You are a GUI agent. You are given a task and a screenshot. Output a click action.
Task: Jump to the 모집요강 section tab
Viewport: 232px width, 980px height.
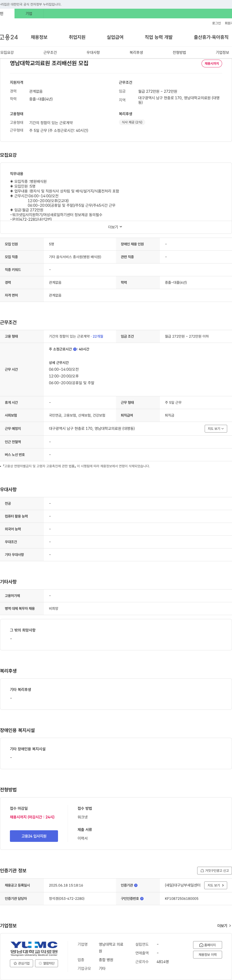7,52
